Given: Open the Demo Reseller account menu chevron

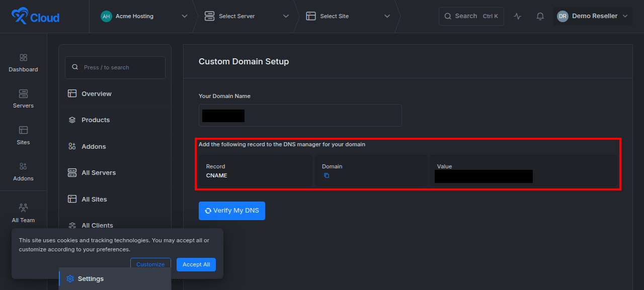Looking at the screenshot, I should [x=625, y=16].
